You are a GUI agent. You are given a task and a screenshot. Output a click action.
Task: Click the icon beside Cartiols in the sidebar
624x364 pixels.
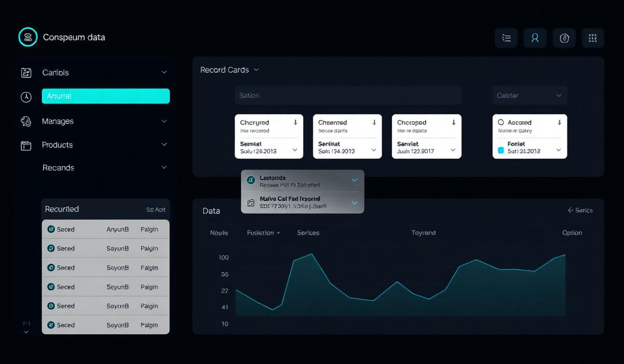coord(26,73)
